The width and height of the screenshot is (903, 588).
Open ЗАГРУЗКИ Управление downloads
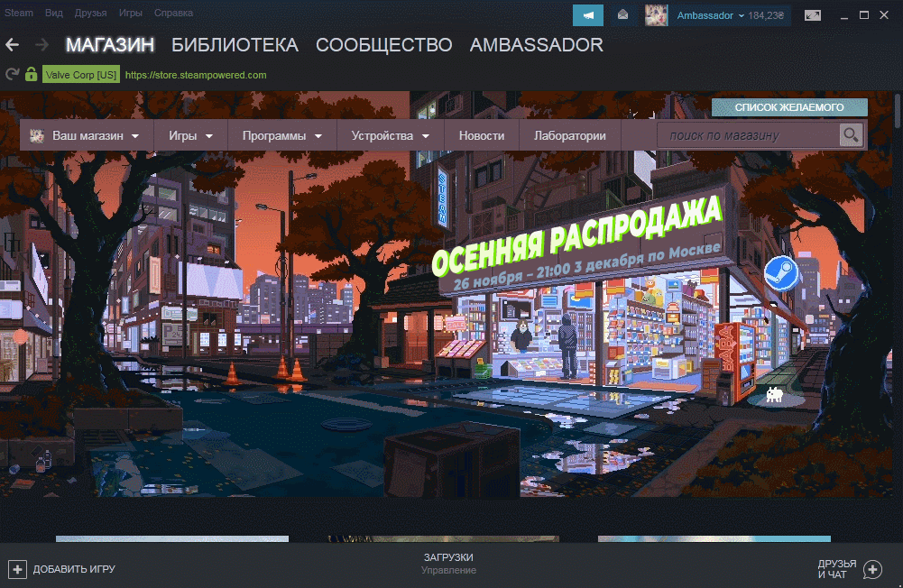448,564
